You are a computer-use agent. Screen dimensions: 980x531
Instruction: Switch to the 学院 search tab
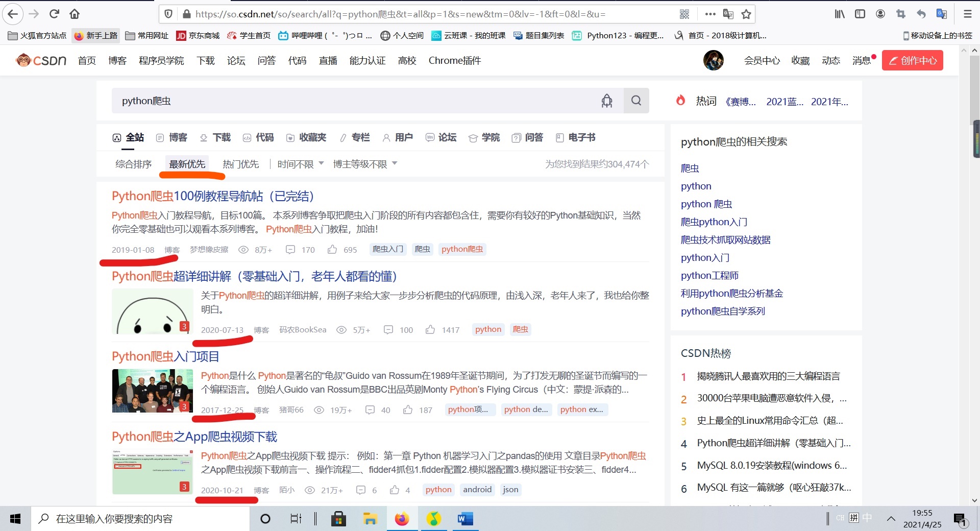point(484,137)
